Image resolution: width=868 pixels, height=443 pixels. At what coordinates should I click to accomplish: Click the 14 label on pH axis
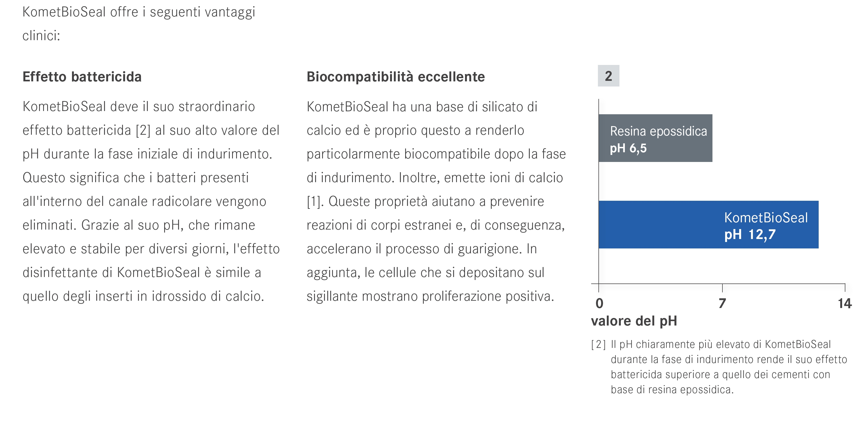tap(844, 303)
